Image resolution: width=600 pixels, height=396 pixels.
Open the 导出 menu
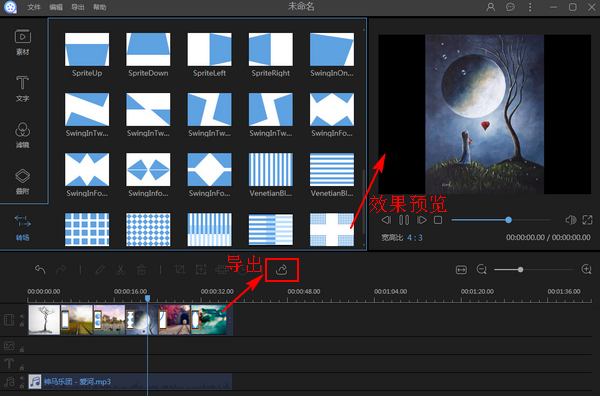click(x=78, y=7)
